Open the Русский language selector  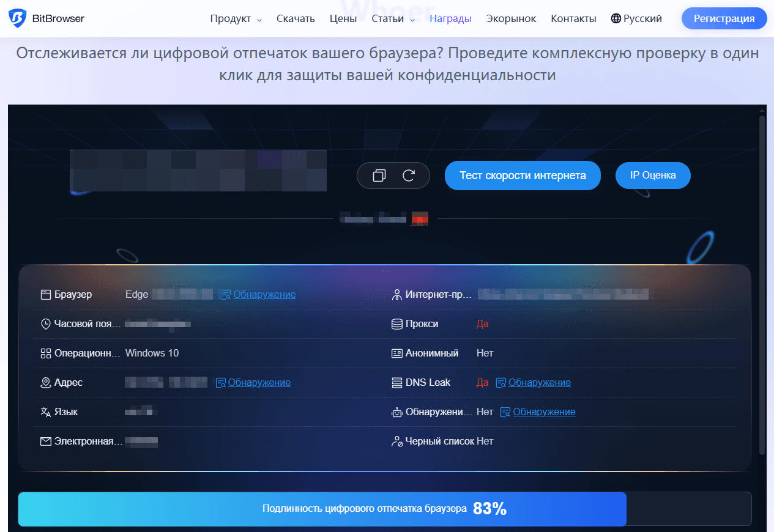point(644,18)
